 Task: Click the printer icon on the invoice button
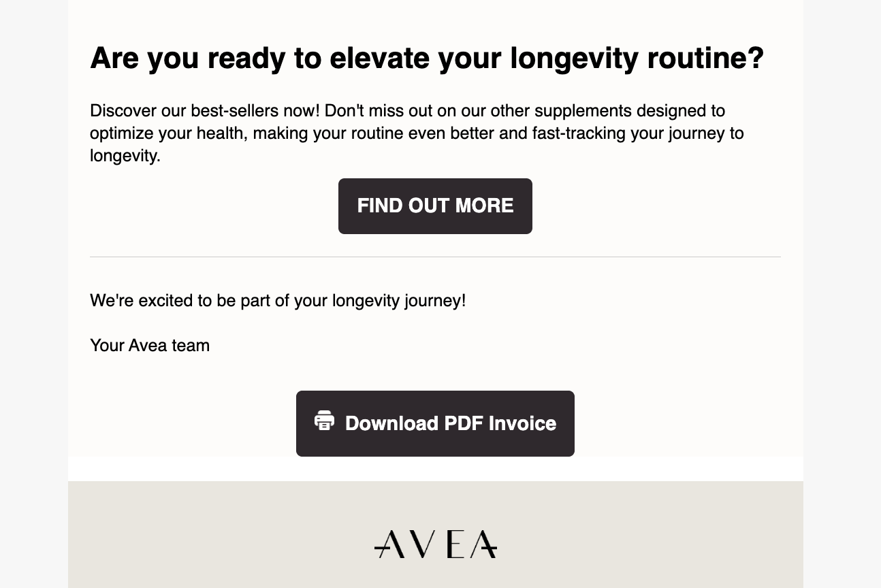click(x=325, y=421)
